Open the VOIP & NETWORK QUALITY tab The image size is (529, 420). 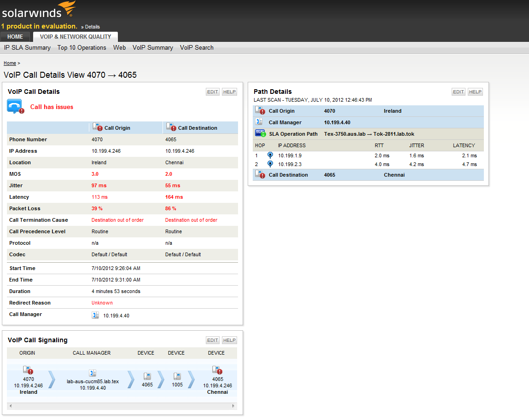75,37
